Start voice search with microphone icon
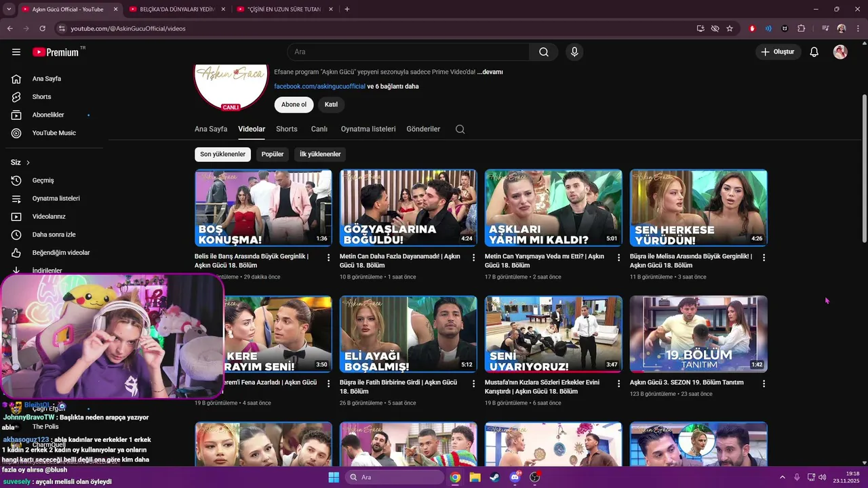The image size is (868, 488). click(x=574, y=52)
